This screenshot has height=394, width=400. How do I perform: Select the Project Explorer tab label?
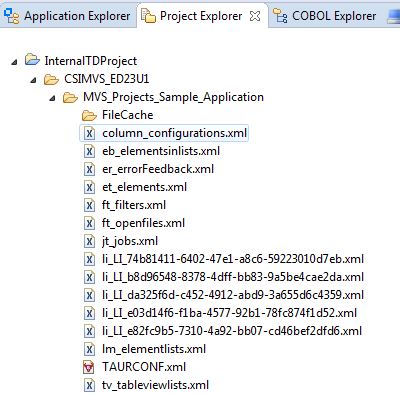tap(201, 16)
